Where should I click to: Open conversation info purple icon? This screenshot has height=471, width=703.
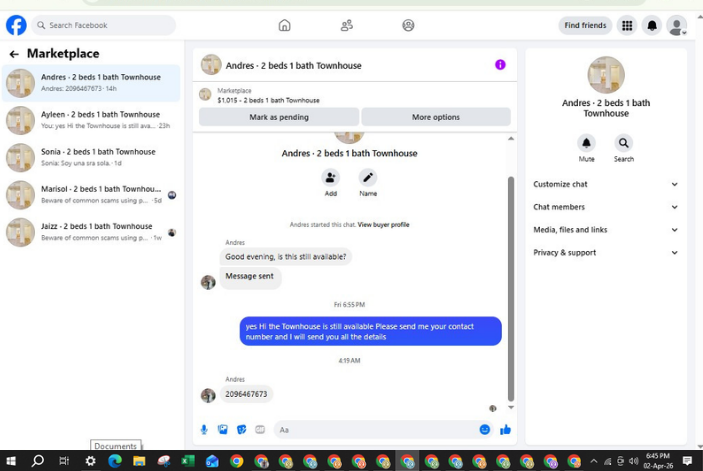click(x=500, y=65)
